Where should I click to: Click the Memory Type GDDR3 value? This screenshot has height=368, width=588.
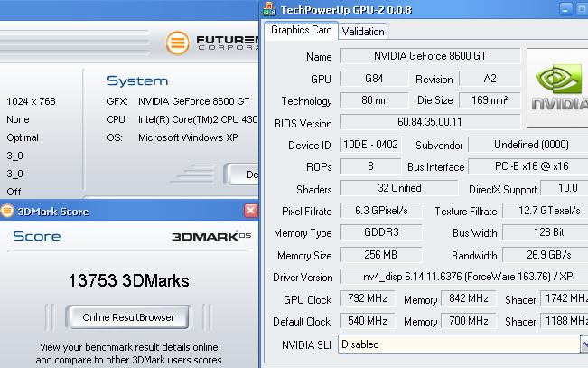(x=381, y=232)
